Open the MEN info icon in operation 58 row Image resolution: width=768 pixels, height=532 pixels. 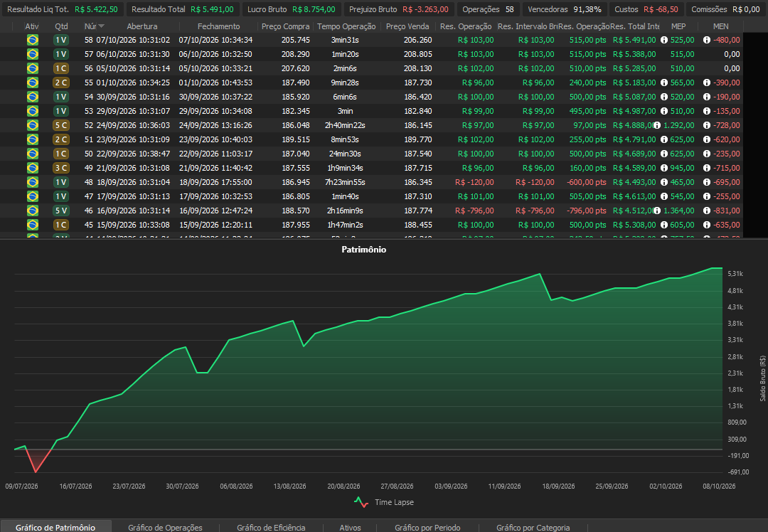pyautogui.click(x=707, y=40)
